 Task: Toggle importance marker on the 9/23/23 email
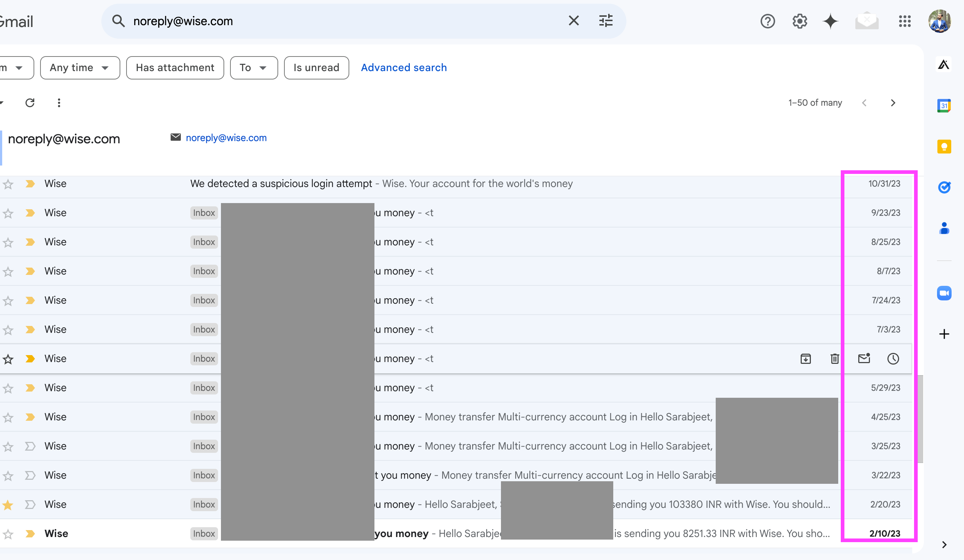[x=30, y=213]
